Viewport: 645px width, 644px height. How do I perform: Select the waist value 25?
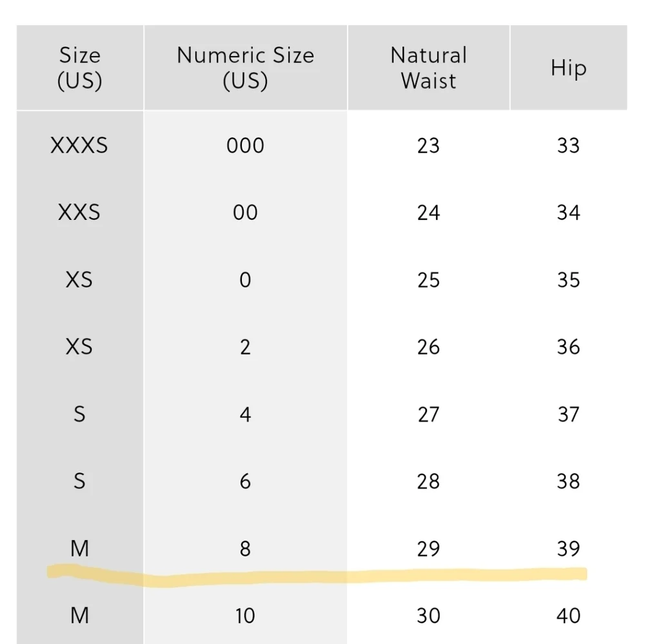click(428, 280)
